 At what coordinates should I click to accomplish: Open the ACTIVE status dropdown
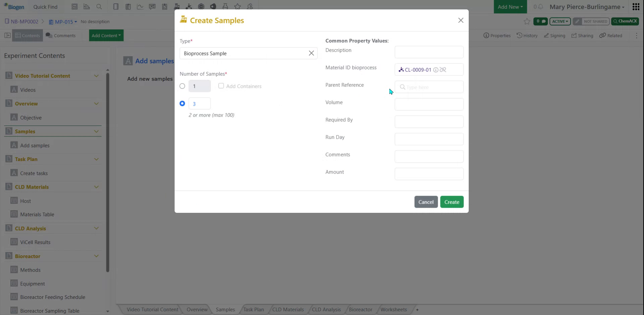click(x=560, y=21)
